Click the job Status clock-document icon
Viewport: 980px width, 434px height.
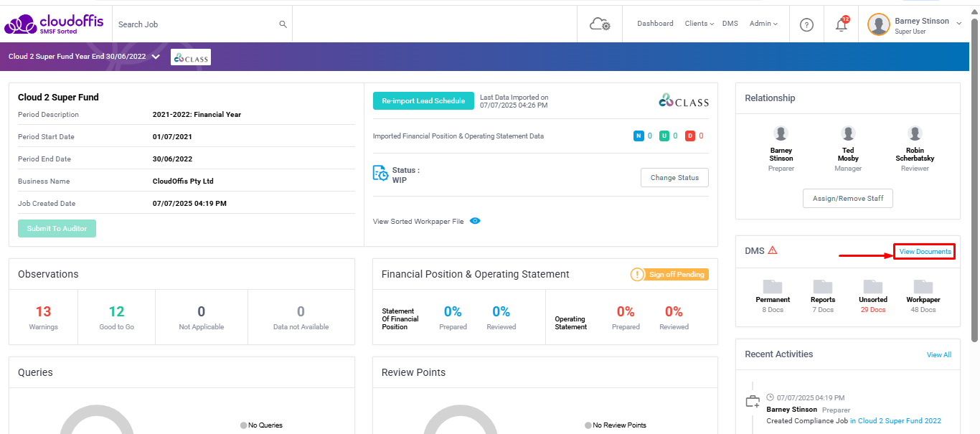point(380,173)
